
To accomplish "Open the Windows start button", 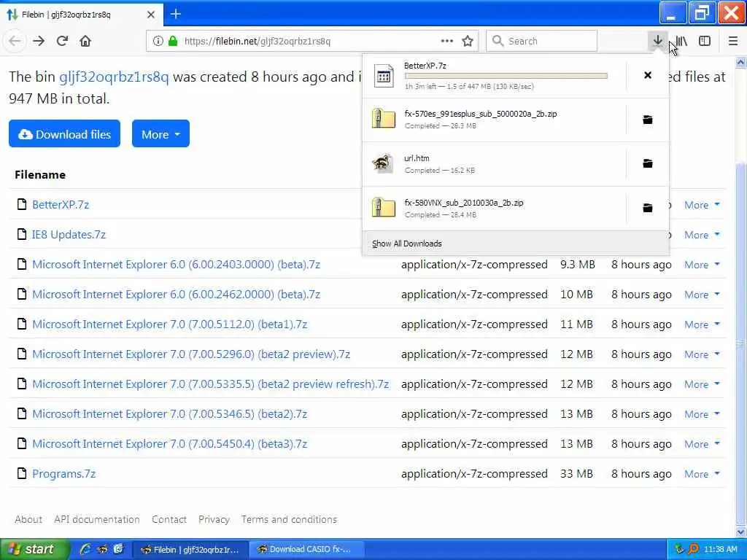I will [34, 549].
